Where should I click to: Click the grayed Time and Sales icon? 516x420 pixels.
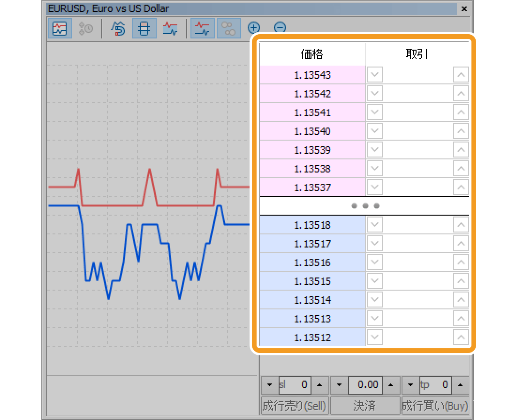click(85, 28)
